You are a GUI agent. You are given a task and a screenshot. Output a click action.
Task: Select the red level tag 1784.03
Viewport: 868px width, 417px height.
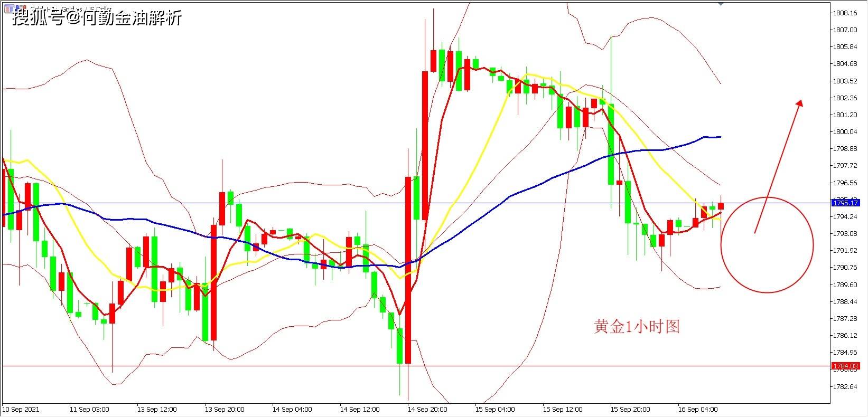[846, 366]
